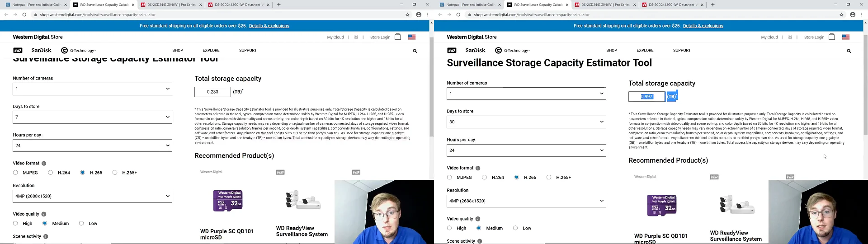
Task: Select the H.264 video format in the left window
Action: tap(50, 173)
